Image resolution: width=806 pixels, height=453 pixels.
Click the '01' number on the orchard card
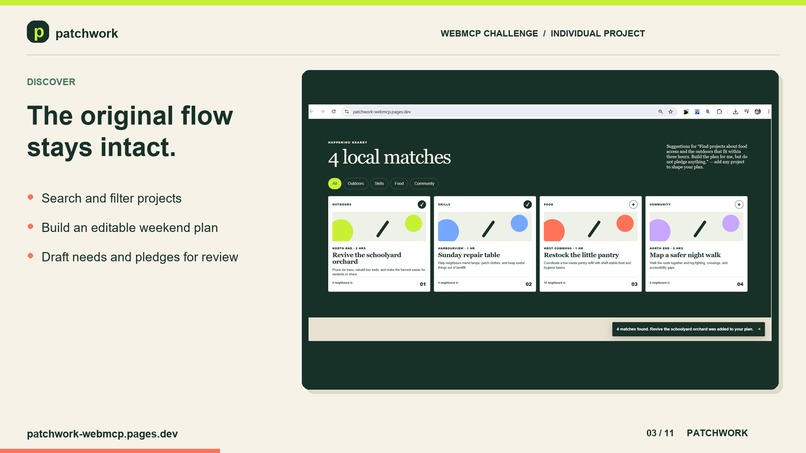pyautogui.click(x=423, y=284)
